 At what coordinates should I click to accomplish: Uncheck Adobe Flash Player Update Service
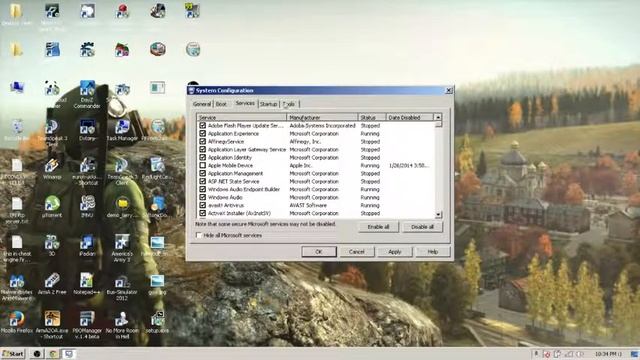click(202, 126)
